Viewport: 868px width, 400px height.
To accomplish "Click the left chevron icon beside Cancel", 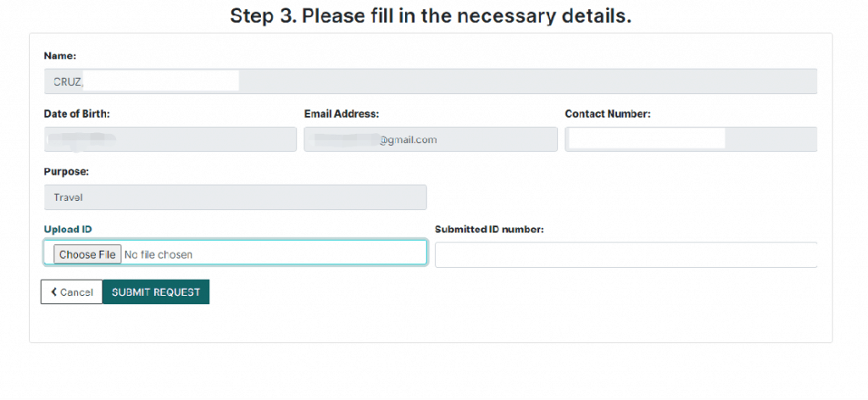I will pyautogui.click(x=54, y=292).
